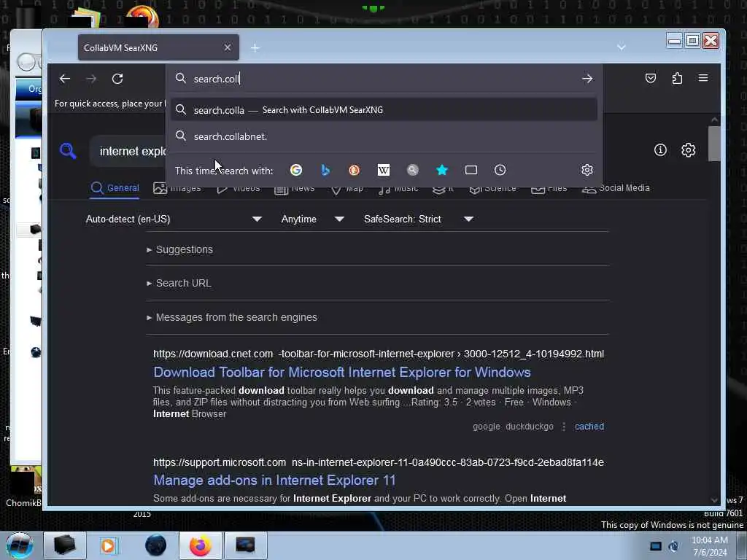Image resolution: width=747 pixels, height=560 pixels.
Task: Click the download.cnet.com result URL
Action: pos(379,354)
